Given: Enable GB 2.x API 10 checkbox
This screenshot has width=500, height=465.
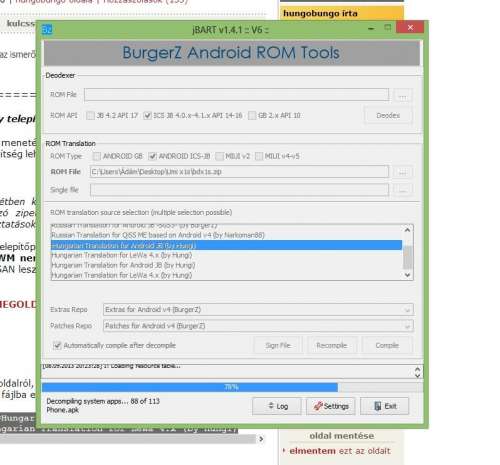Looking at the screenshot, I should [x=252, y=115].
